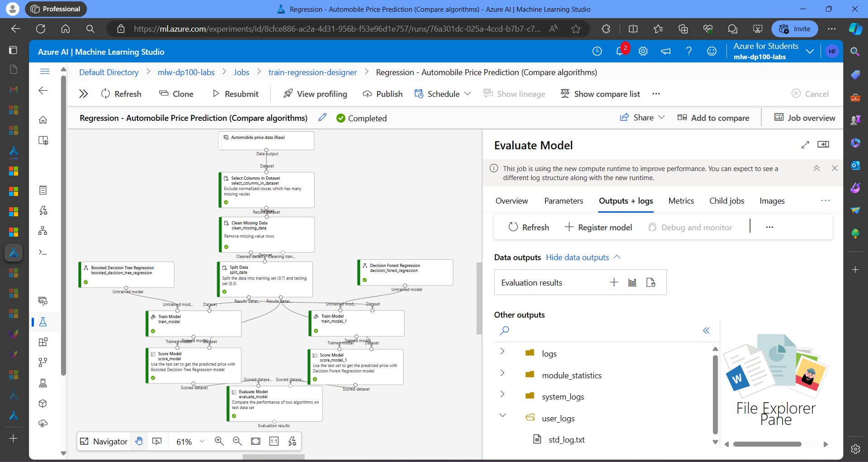Open the Schedule dropdown
The height and width of the screenshot is (462, 868).
(443, 94)
